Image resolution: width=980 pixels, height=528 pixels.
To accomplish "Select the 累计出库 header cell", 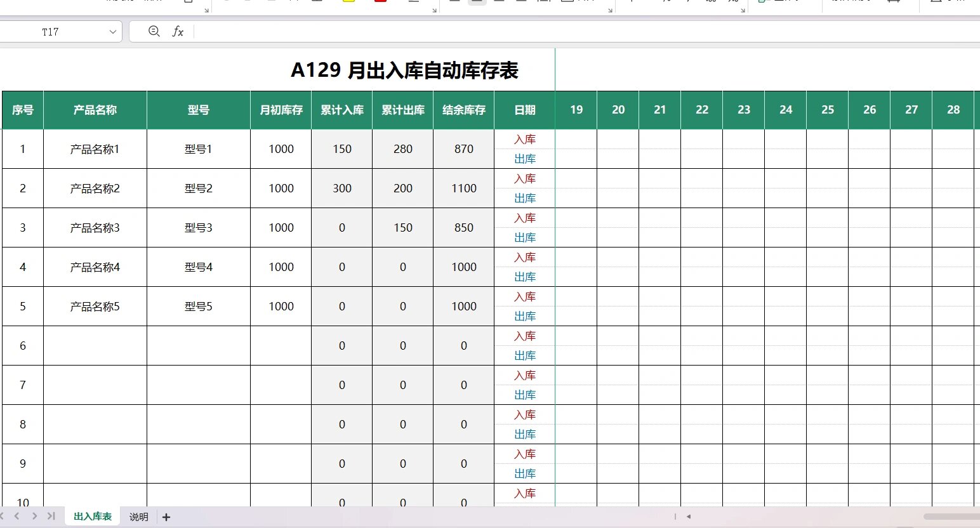I will pos(403,110).
